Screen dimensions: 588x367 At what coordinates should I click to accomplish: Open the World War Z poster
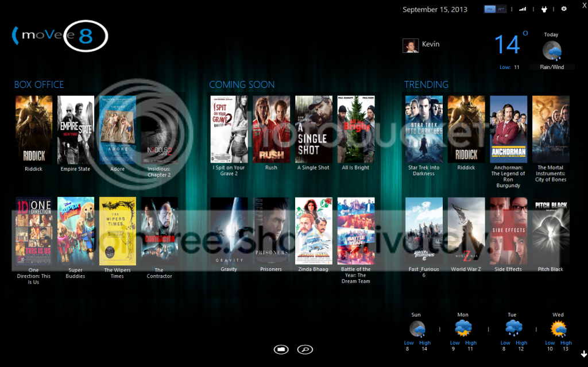click(466, 231)
